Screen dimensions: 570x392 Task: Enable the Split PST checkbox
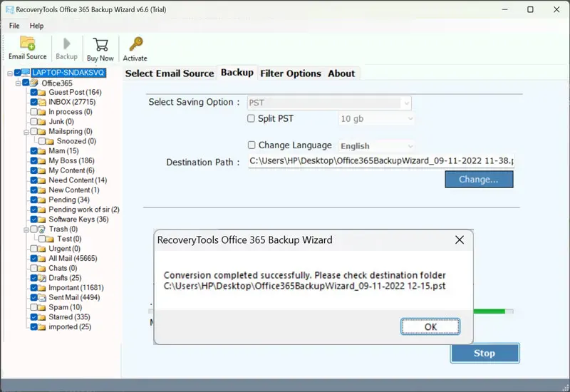tap(251, 118)
